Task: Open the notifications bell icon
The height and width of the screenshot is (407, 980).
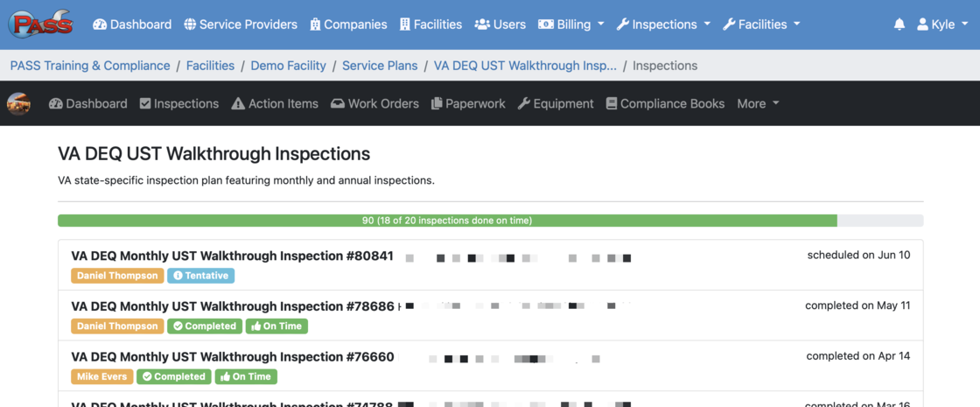Action: coord(899,25)
